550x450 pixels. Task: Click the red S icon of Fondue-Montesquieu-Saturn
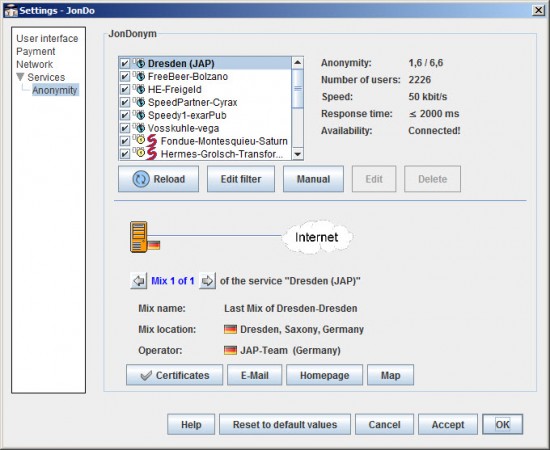point(152,141)
